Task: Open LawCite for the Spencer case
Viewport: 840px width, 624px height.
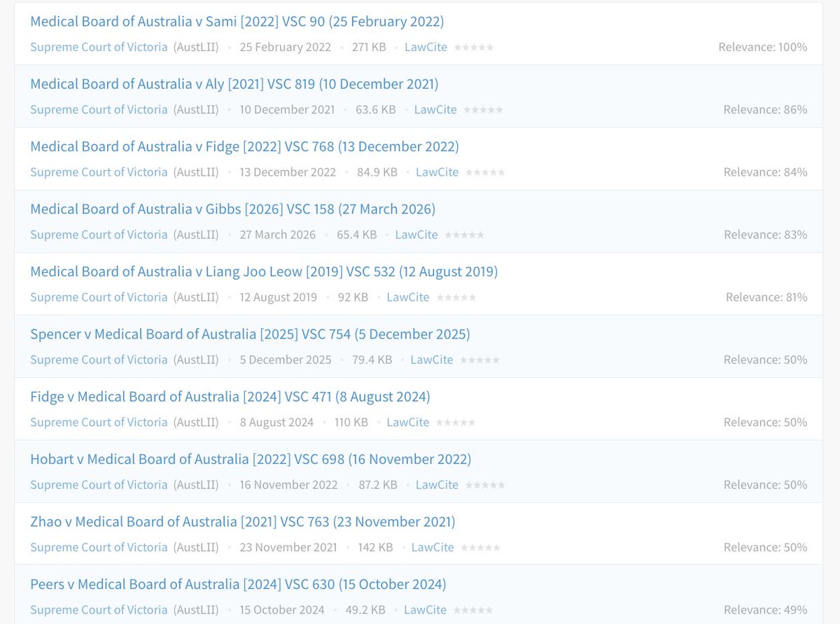Action: click(x=432, y=360)
